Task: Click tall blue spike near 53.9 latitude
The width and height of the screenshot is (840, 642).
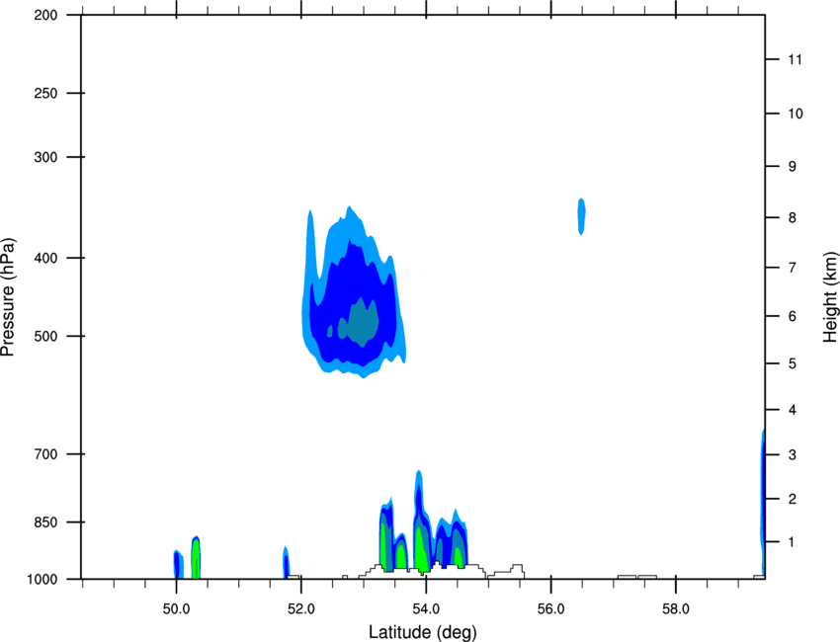Action: [x=419, y=493]
